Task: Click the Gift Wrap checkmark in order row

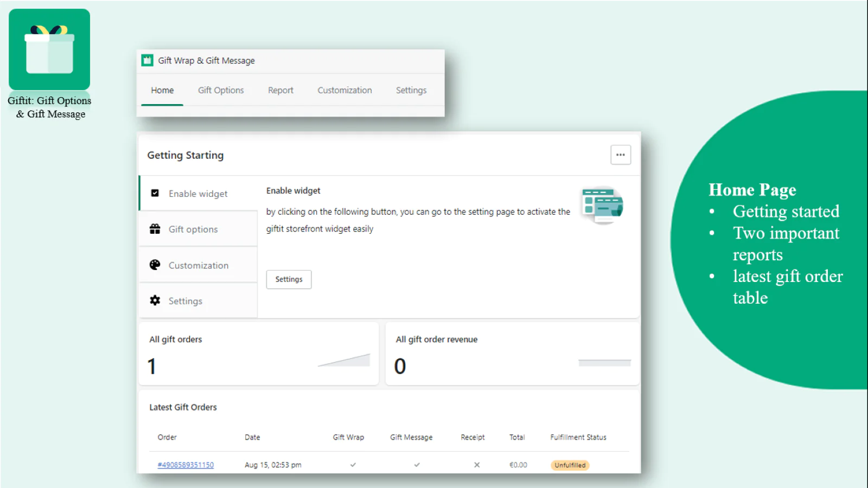Action: pos(353,465)
